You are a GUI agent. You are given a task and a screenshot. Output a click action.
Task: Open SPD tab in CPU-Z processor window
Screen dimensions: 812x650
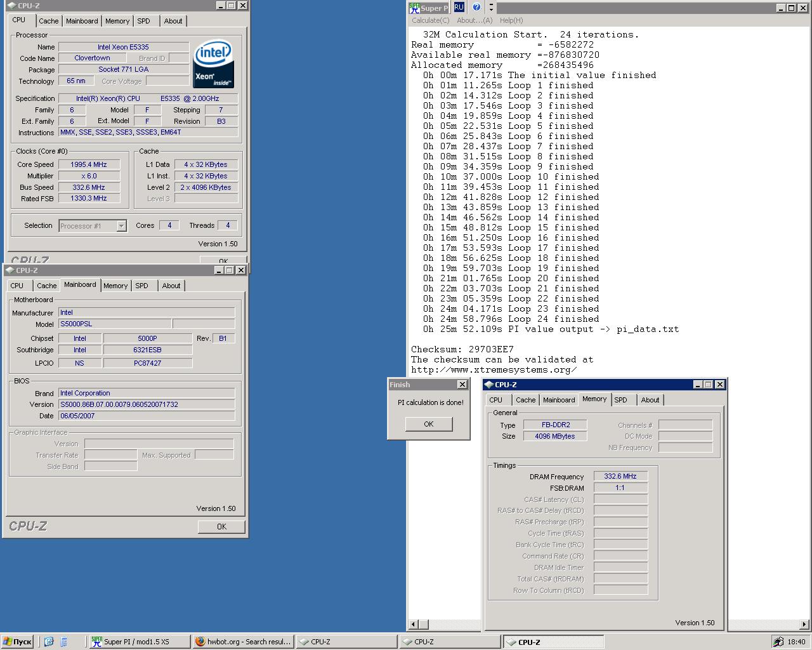tap(144, 21)
